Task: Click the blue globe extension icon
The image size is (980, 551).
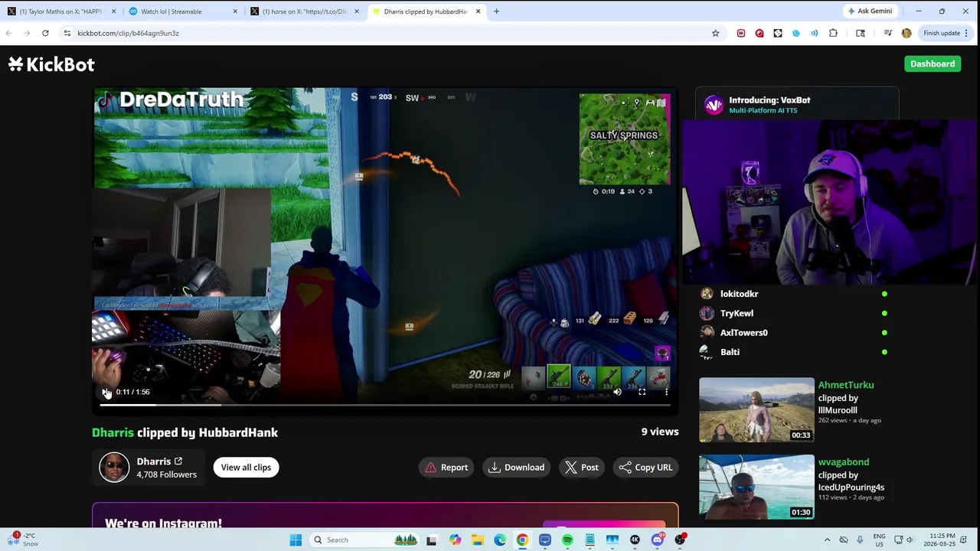Action: [x=795, y=33]
